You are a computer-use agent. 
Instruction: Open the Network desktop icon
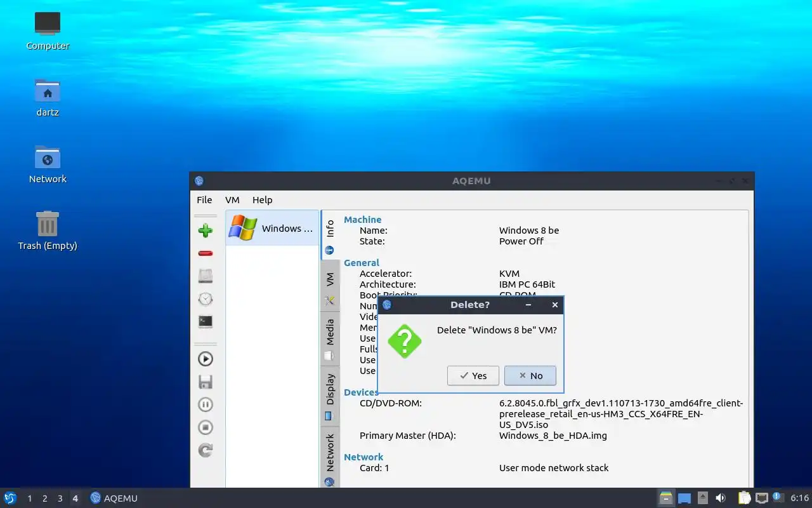tap(48, 164)
